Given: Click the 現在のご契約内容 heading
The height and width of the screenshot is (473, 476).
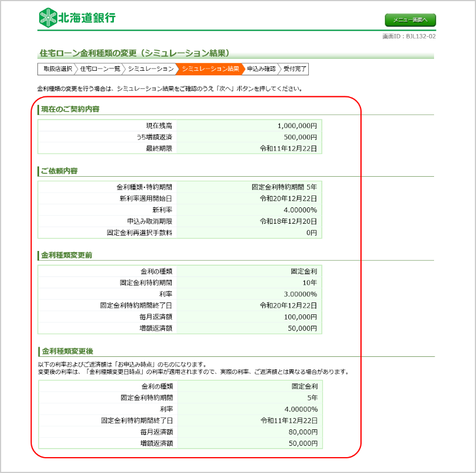Looking at the screenshot, I should (70, 109).
